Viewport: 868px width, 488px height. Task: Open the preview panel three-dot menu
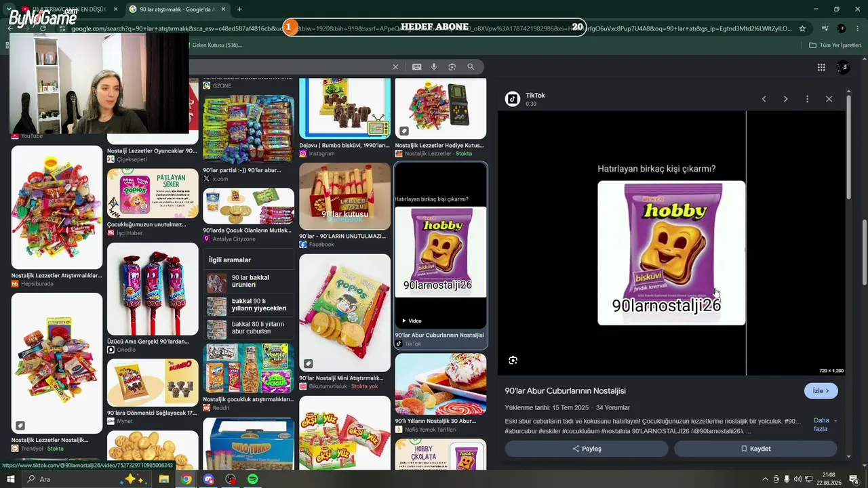pos(807,99)
